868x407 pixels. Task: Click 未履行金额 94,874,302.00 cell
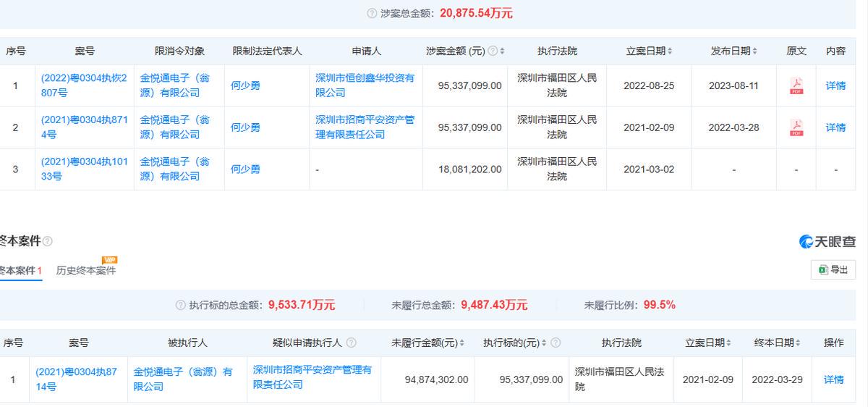[436, 379]
